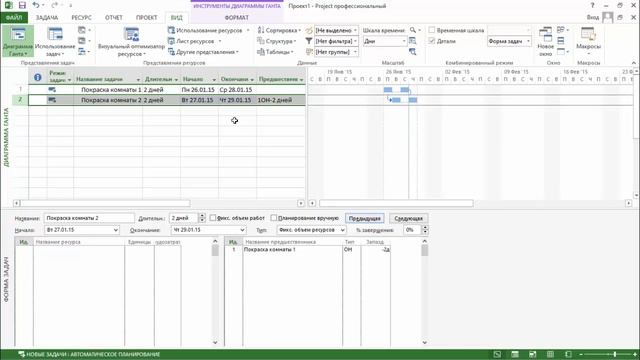Open the Использование задач view

coord(55,42)
